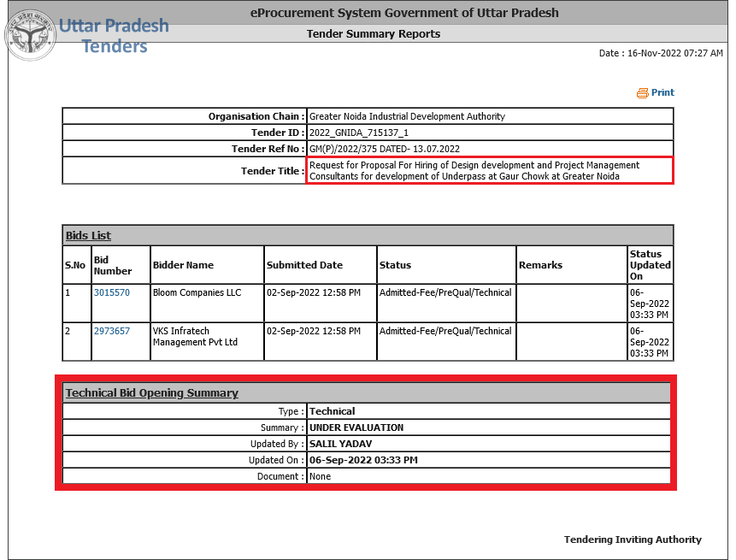Click Greater Noida Industrial Development Authority text
This screenshot has height=560, width=736.
pyautogui.click(x=407, y=116)
